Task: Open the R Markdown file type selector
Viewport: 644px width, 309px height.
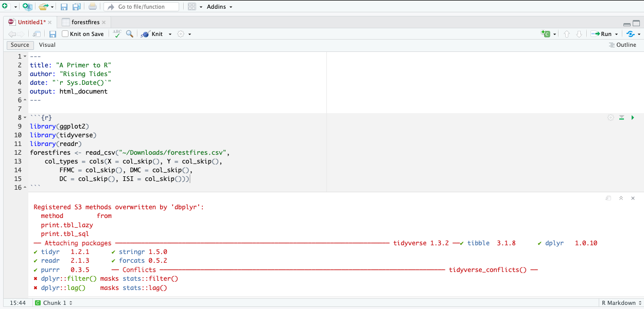Action: point(621,303)
